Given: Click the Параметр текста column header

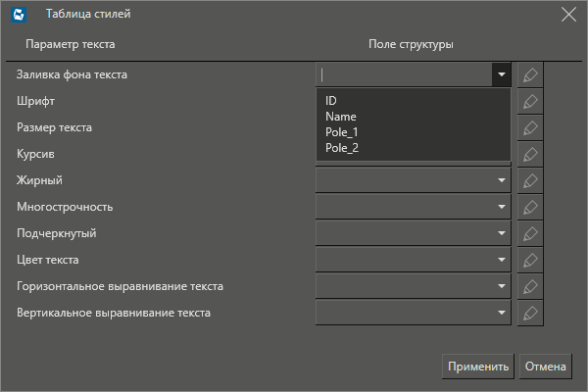Looking at the screenshot, I should click(x=71, y=44).
